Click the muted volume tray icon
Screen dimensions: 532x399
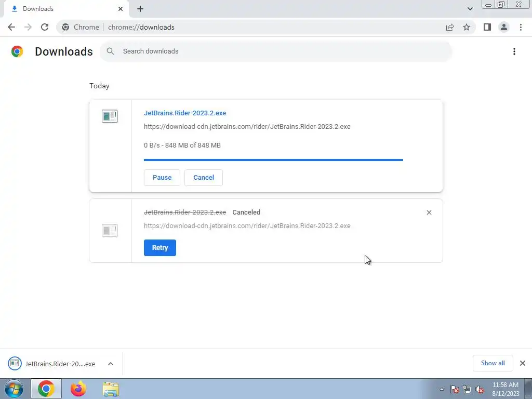480,389
